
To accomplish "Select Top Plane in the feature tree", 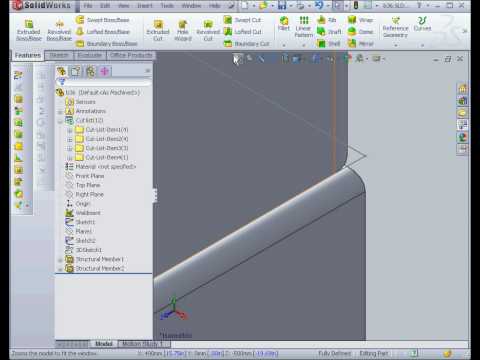I will 83,185.
